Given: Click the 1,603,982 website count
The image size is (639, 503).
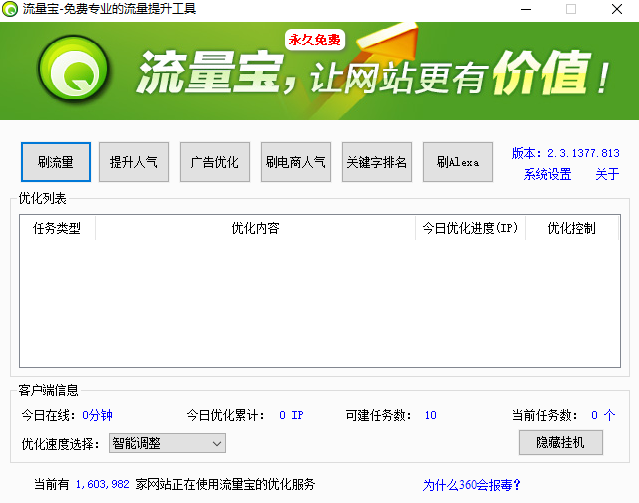Looking at the screenshot, I should (103, 484).
